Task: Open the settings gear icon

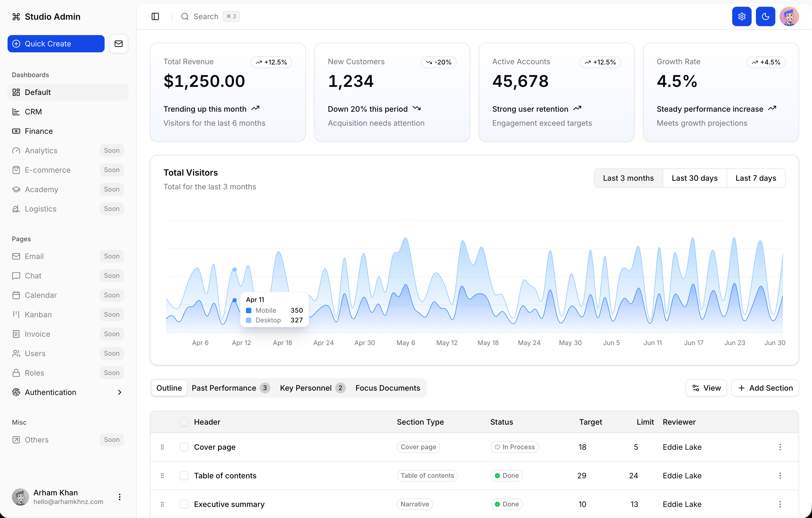Action: point(742,16)
